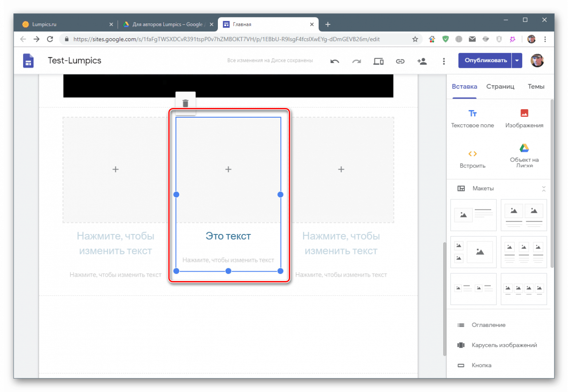Choose the three-column image layout
Image resolution: width=568 pixels, height=392 pixels.
point(524,252)
